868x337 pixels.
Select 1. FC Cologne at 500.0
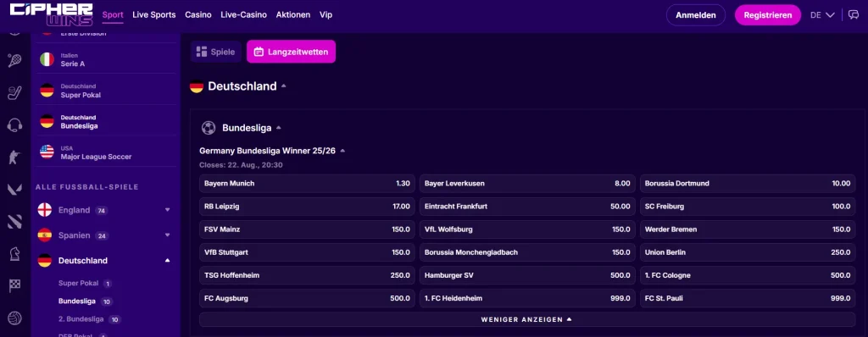tap(748, 275)
